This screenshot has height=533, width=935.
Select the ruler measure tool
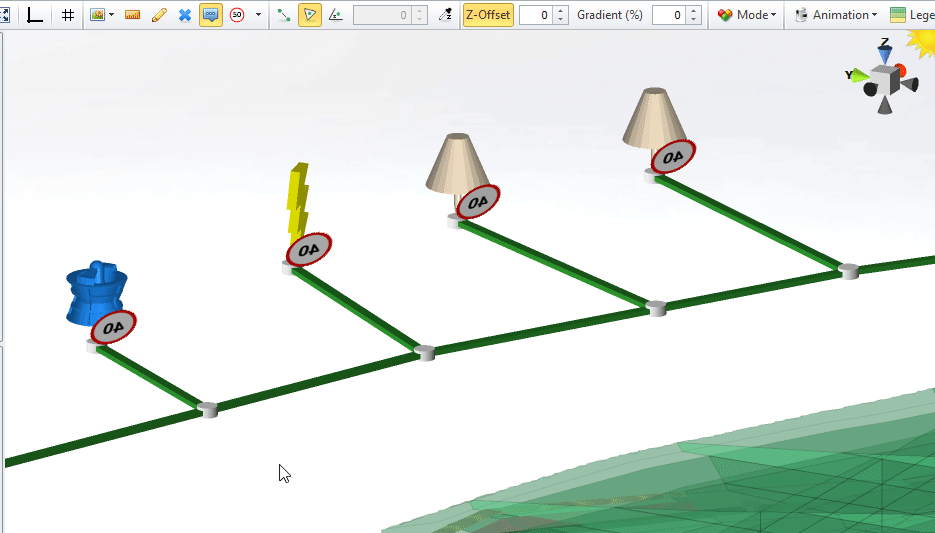132,15
